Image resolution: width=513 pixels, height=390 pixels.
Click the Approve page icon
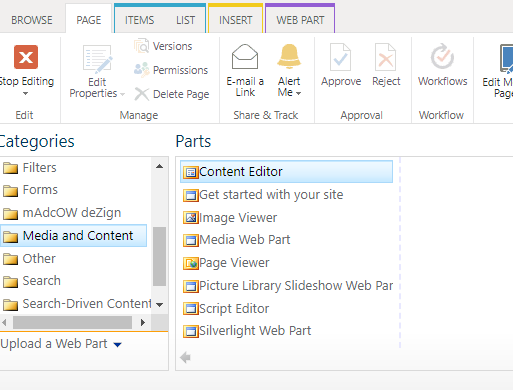click(x=340, y=57)
